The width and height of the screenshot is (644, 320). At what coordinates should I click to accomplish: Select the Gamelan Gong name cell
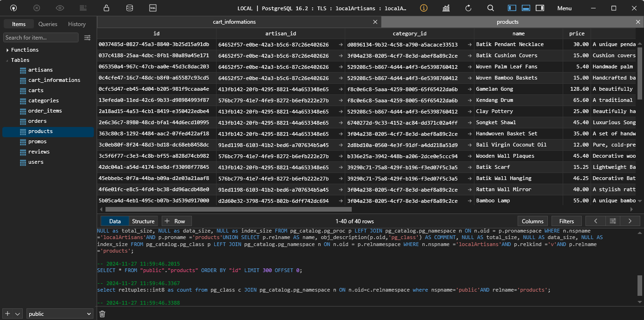click(519, 89)
